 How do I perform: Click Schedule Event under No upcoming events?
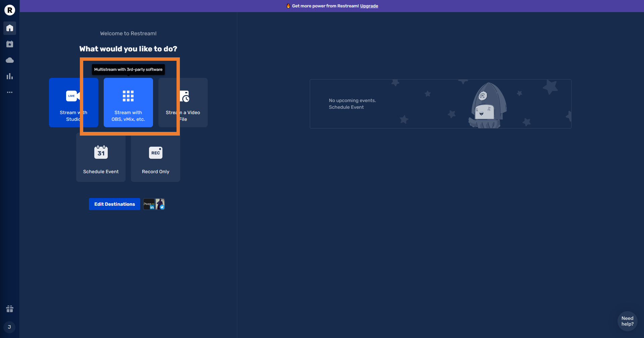(346, 107)
